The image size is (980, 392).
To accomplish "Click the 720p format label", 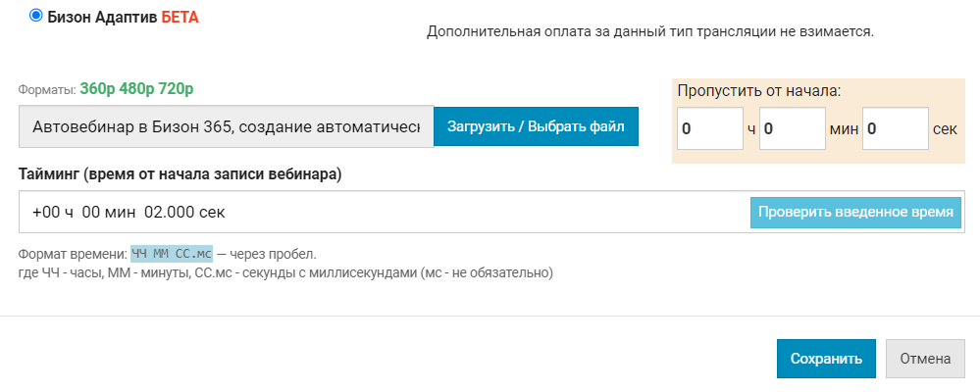I will pos(176,89).
